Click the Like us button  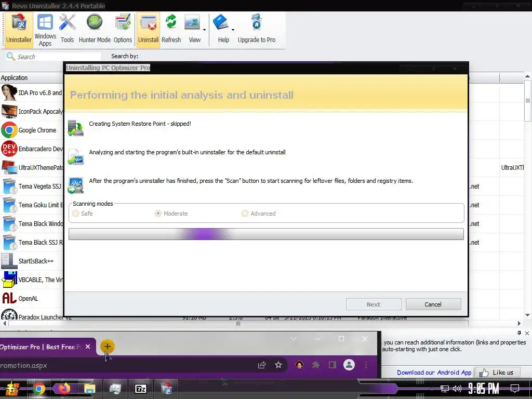499,373
